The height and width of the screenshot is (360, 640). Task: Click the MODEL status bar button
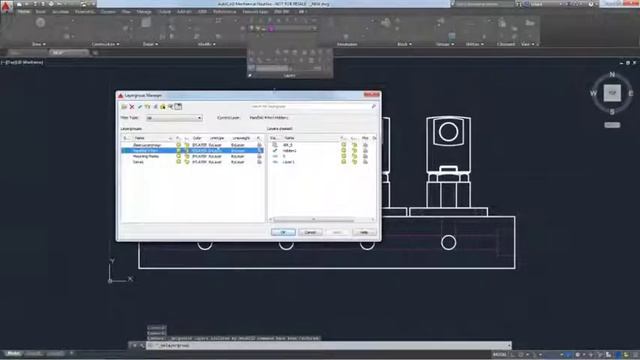(x=500, y=354)
